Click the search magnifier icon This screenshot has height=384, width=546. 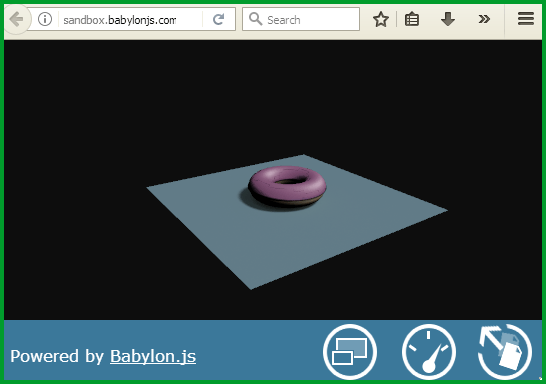(256, 19)
